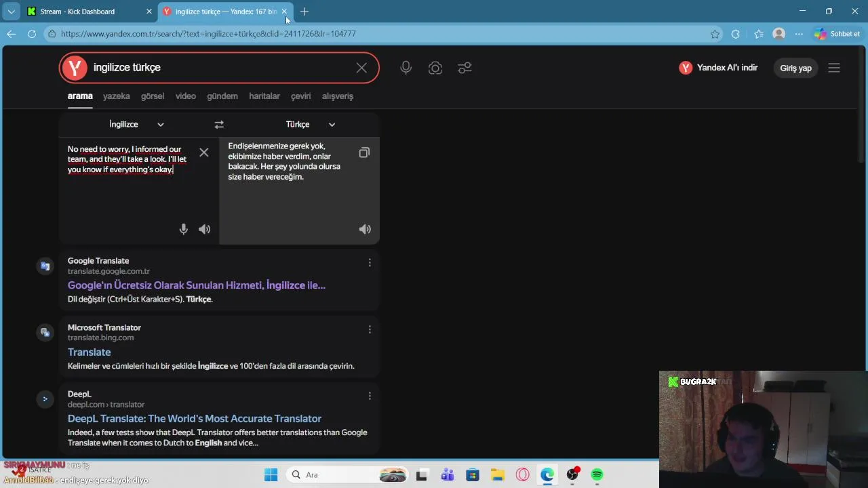Open File Explorer from the taskbar

(x=497, y=475)
